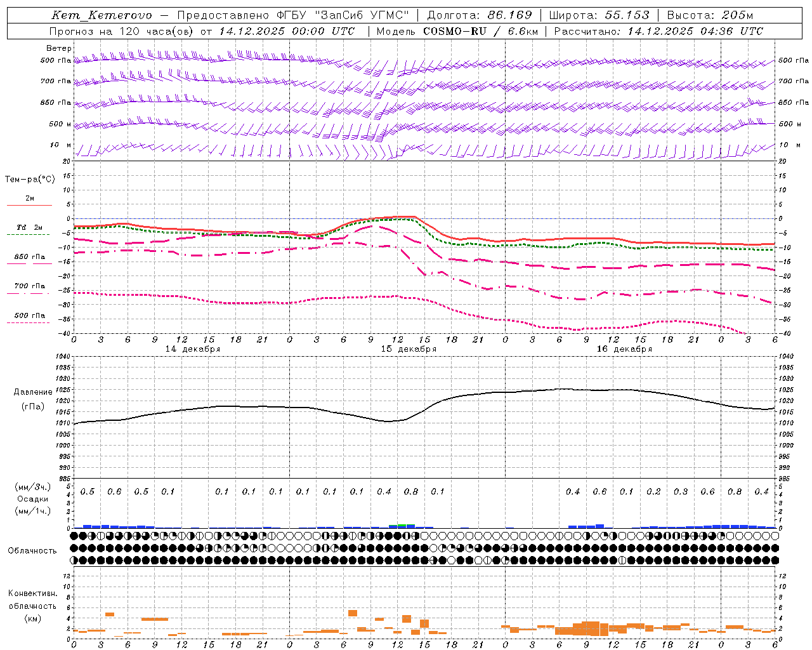Click the '0.2' precipitation value
The height and width of the screenshot is (650, 812).
pyautogui.click(x=653, y=492)
